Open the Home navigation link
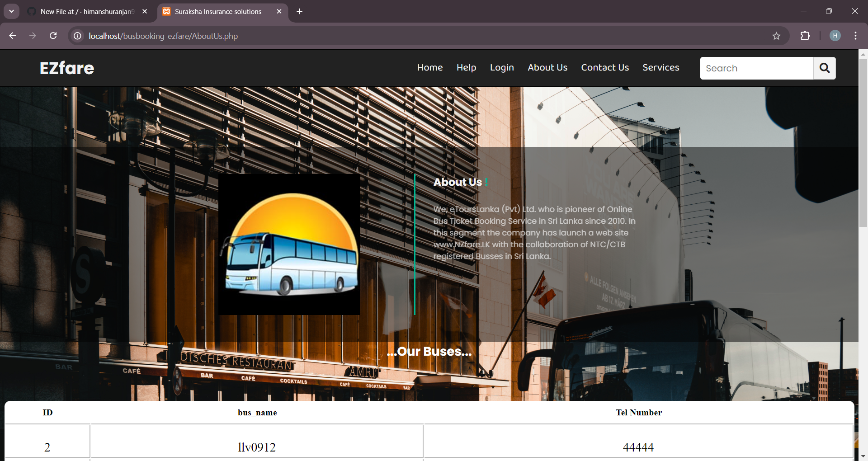 [x=429, y=67]
